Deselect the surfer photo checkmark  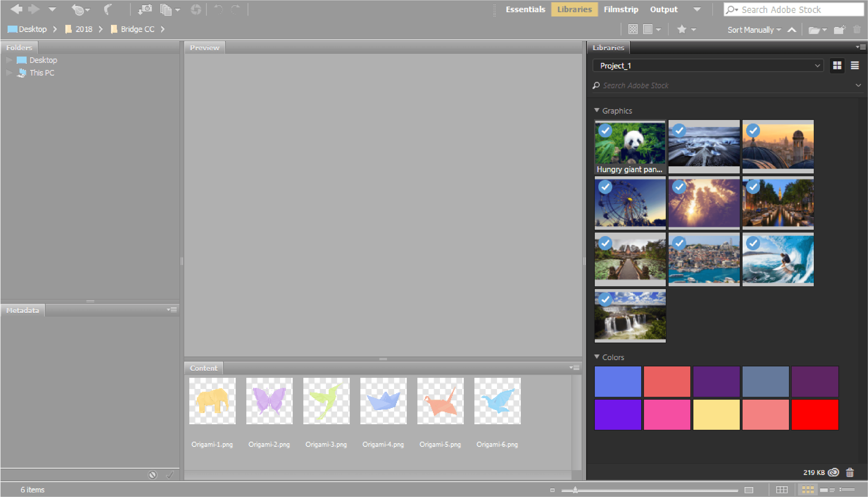[753, 243]
